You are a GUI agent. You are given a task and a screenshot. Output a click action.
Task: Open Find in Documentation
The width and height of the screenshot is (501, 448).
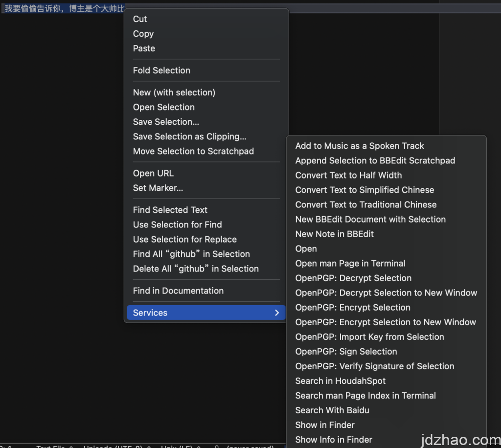tap(178, 291)
